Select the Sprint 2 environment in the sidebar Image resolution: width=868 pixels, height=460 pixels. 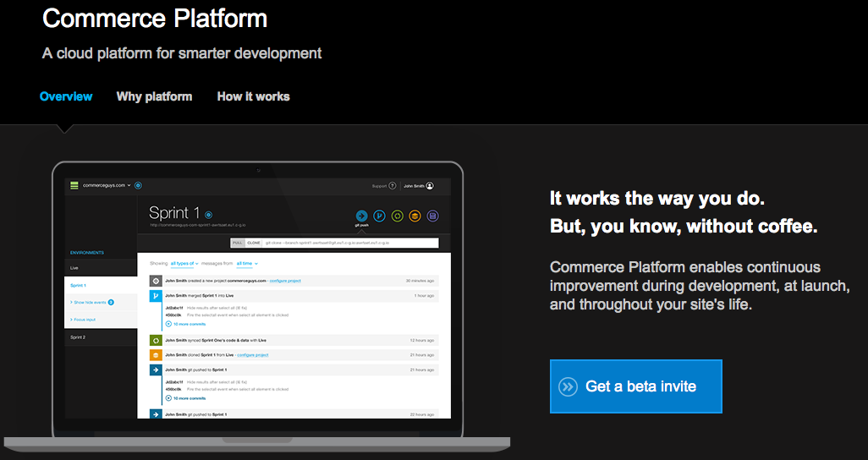click(x=101, y=337)
